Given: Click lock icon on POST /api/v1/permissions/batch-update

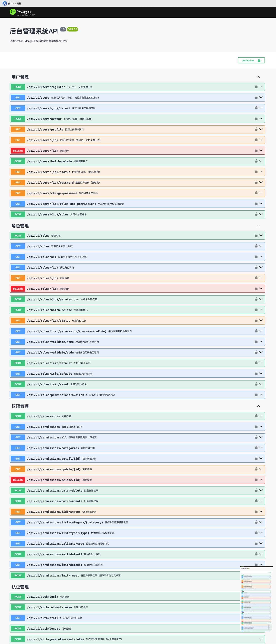Looking at the screenshot, I should pos(256,501).
